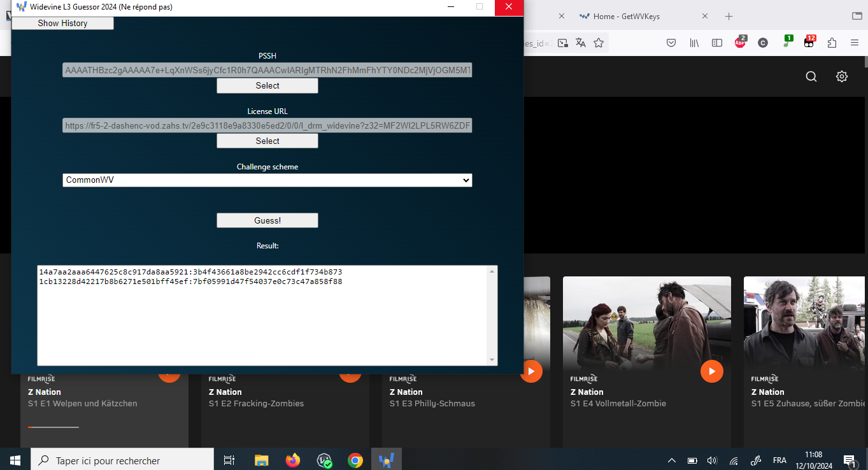The image size is (868, 470).
Task: Click the battery icon in the system tray
Action: click(x=692, y=460)
